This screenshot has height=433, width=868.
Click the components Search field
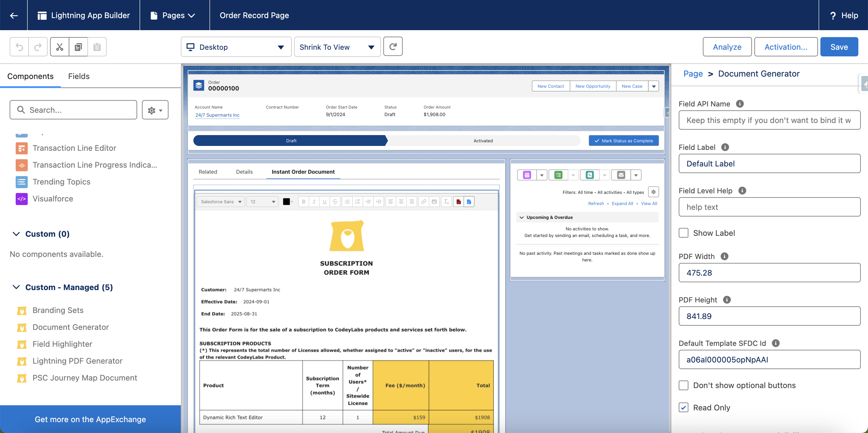coord(74,110)
